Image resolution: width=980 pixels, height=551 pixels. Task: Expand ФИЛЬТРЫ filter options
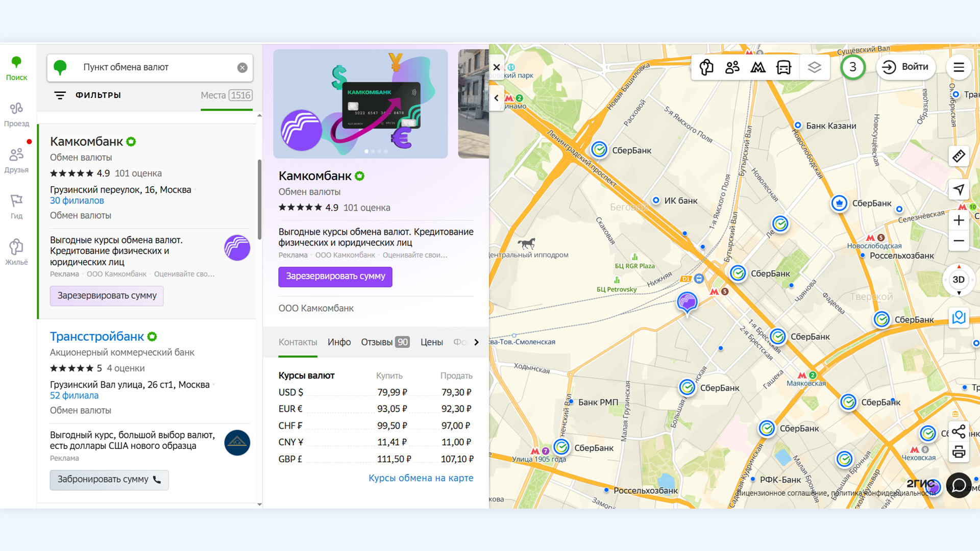click(87, 95)
